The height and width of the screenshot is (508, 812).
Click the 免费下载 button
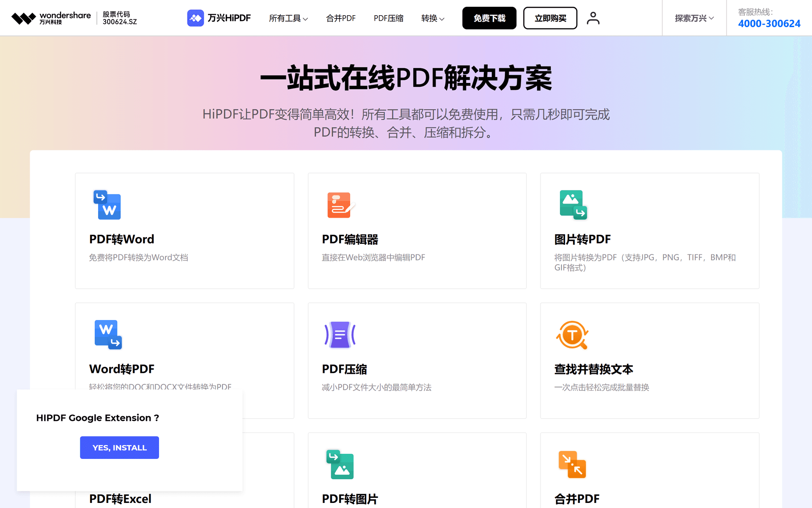(x=489, y=18)
